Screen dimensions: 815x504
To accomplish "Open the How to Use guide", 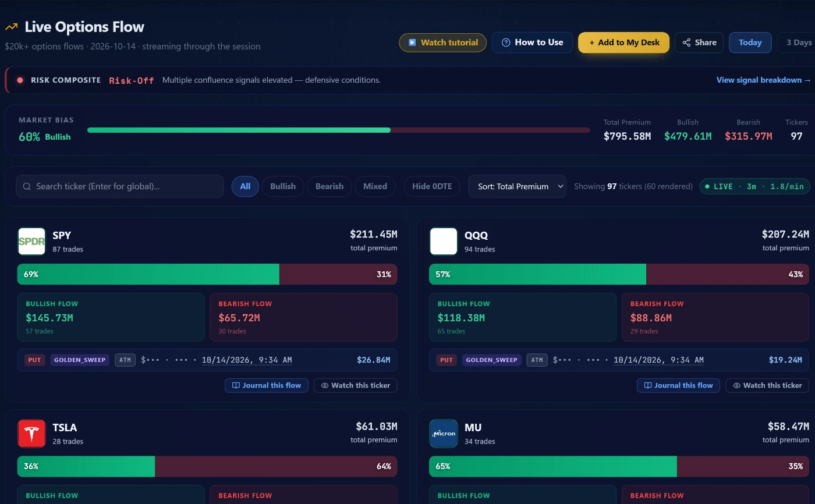I will (x=532, y=42).
